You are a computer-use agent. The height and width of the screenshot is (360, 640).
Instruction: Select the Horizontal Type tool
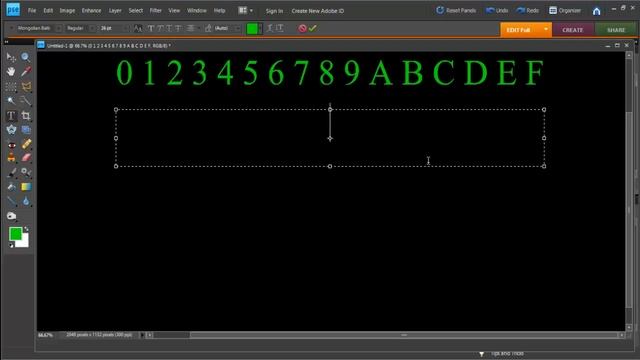tap(11, 116)
